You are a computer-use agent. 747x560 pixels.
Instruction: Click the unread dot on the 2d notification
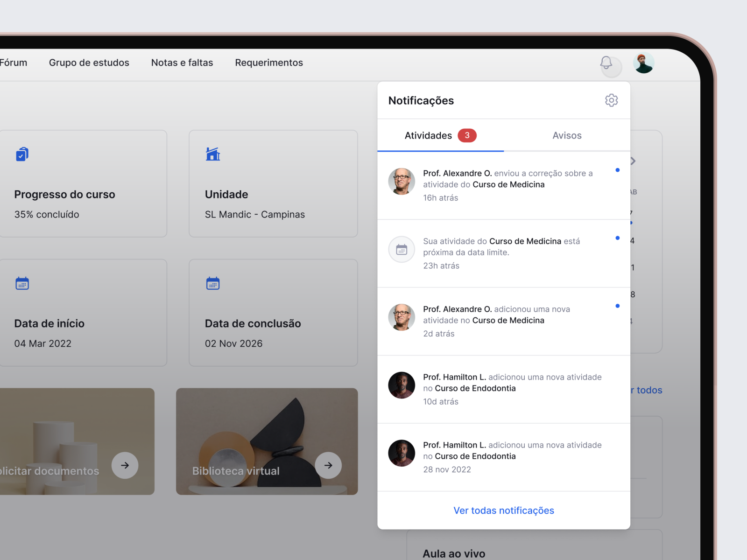point(618,306)
